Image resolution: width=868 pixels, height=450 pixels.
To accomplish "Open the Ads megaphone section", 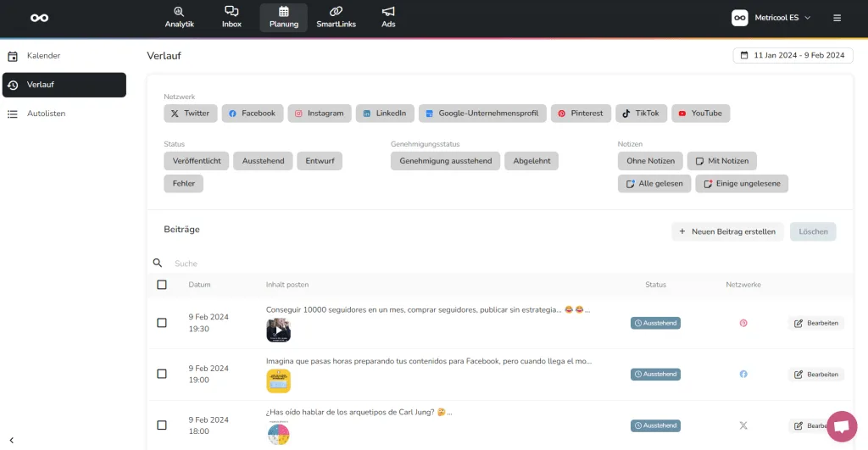I will pyautogui.click(x=388, y=18).
